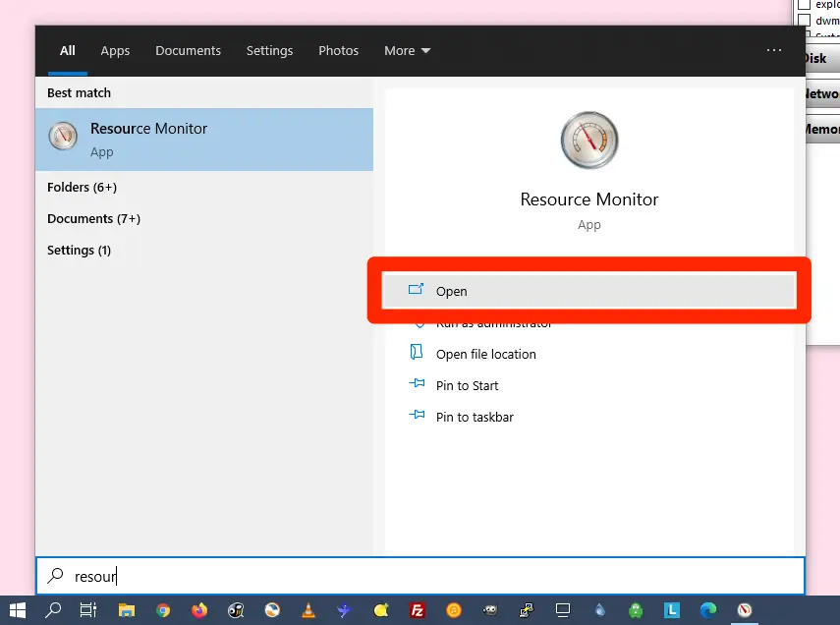Launch Firefox from the taskbar
Image resolution: width=840 pixels, height=625 pixels.
click(199, 610)
